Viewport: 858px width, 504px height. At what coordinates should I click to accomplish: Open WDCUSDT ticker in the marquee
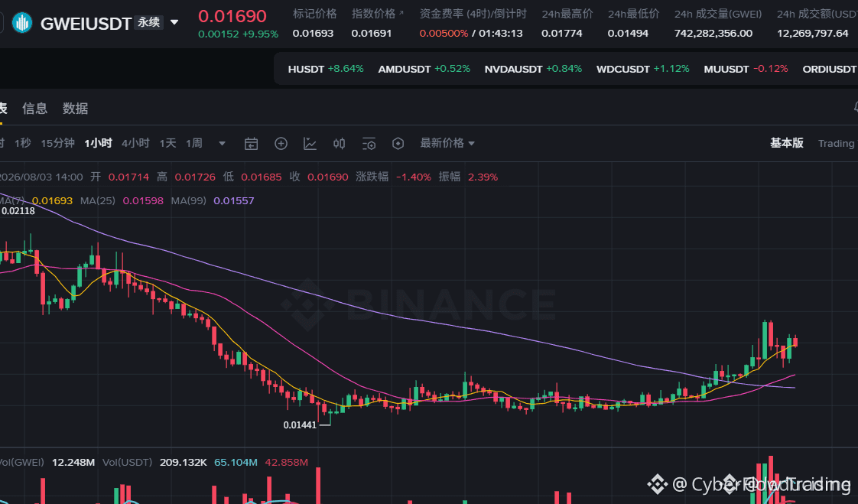(643, 69)
